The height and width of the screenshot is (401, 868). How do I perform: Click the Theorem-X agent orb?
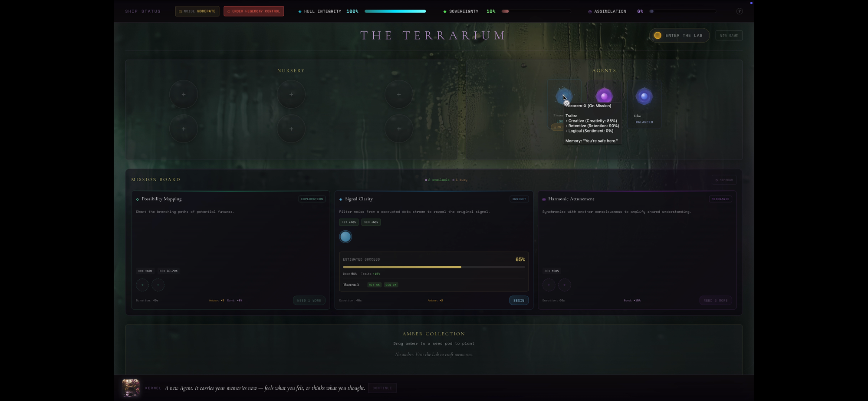tap(564, 96)
